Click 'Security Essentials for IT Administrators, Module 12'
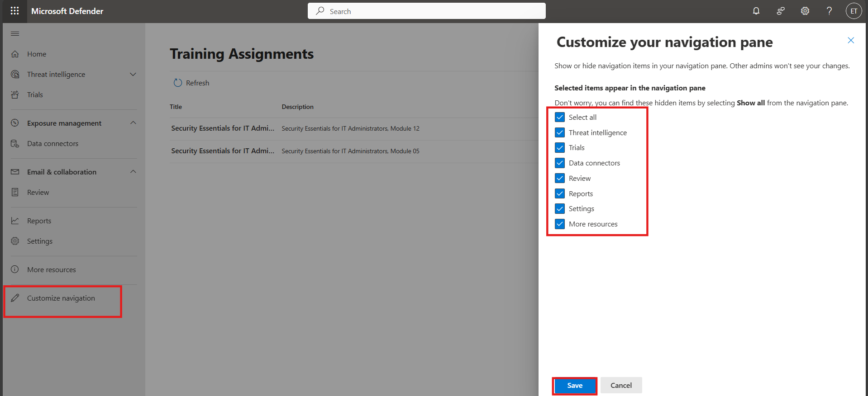868x396 pixels. (x=350, y=129)
